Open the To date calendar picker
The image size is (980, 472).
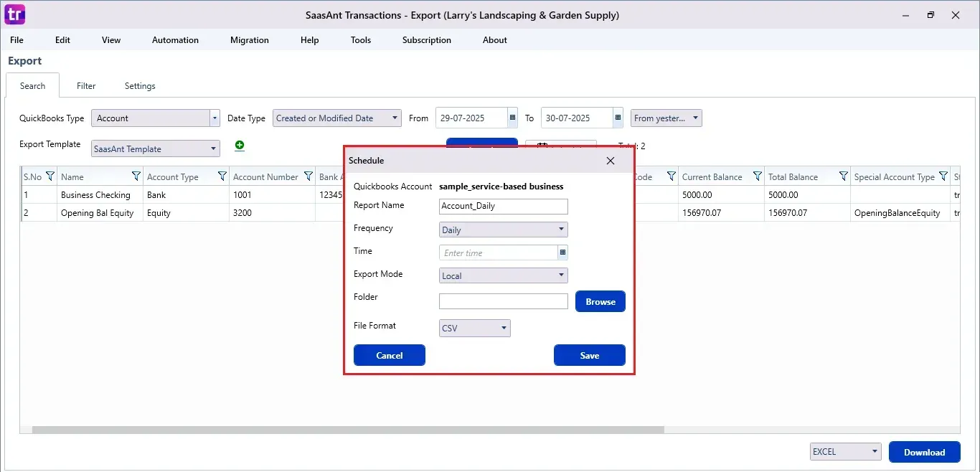click(618, 118)
